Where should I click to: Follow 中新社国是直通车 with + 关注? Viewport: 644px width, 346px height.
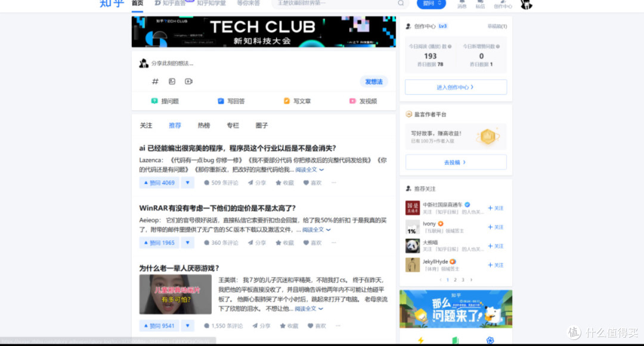[x=496, y=208]
